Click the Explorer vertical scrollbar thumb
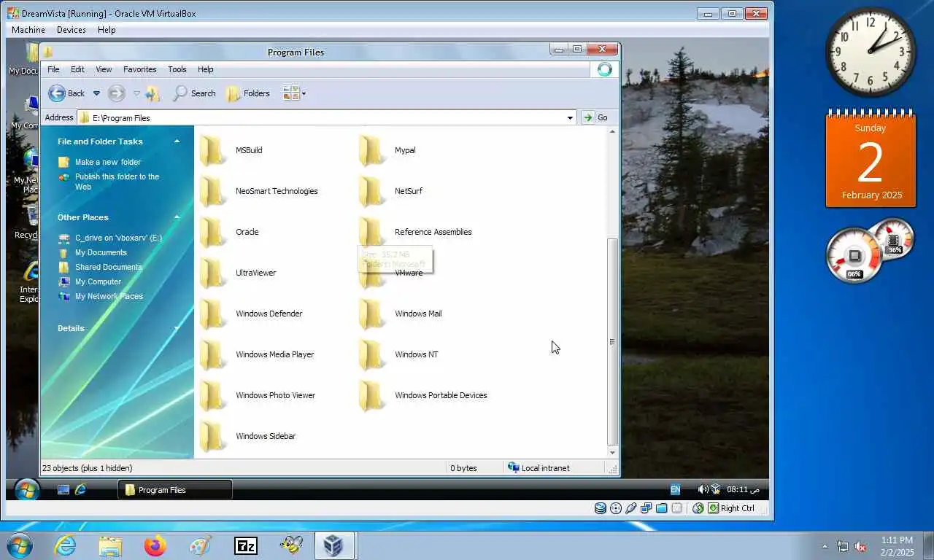 click(x=612, y=341)
